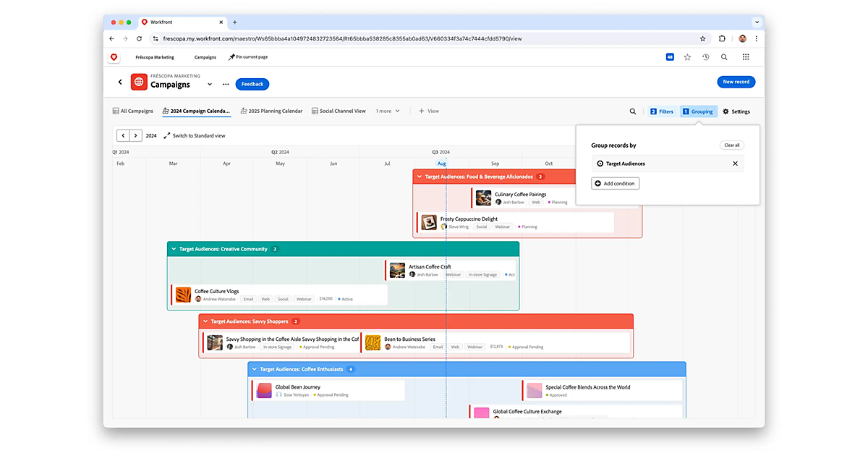Screen dimensions: 868x456
Task: Click the back arrow beside Campaigns
Action: coord(120,83)
